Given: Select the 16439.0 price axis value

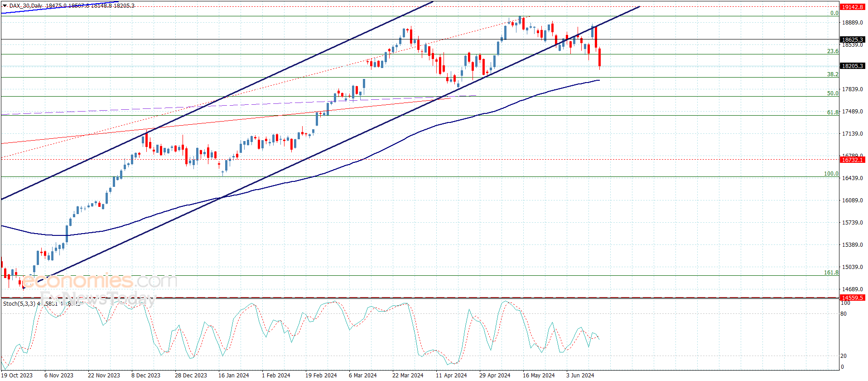Looking at the screenshot, I should pyautogui.click(x=852, y=178).
